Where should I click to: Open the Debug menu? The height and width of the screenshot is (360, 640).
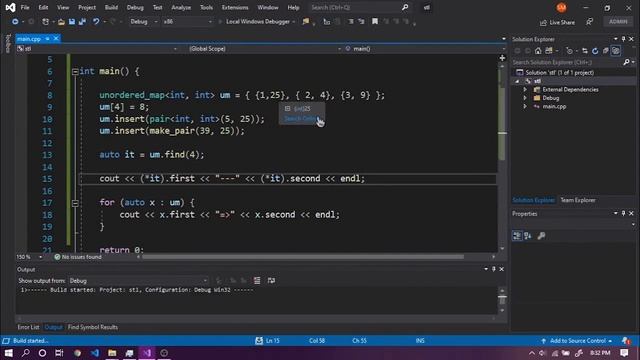pyautogui.click(x=135, y=7)
